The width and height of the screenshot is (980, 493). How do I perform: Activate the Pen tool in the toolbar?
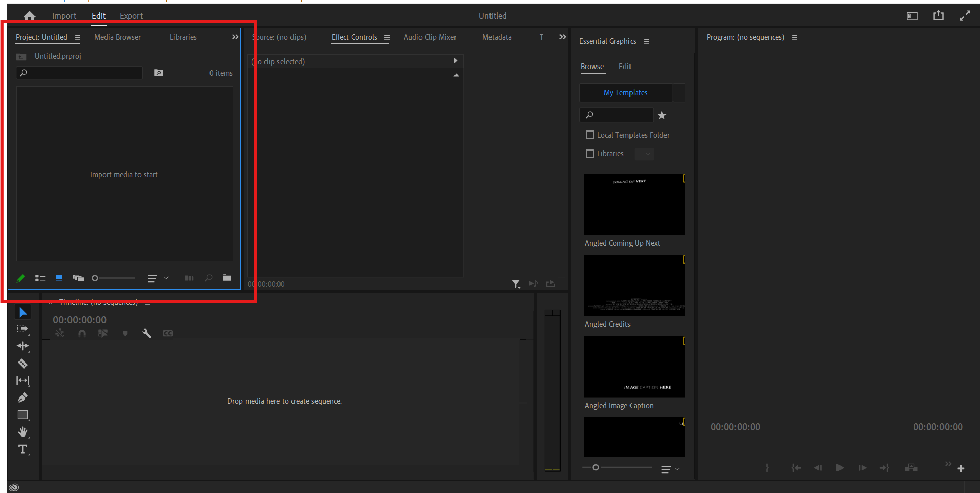[23, 398]
